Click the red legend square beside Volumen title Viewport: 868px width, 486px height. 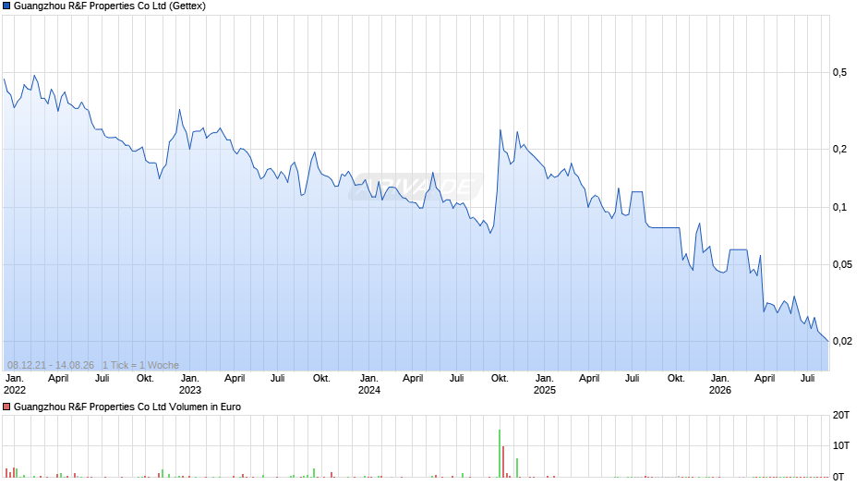pos(6,407)
